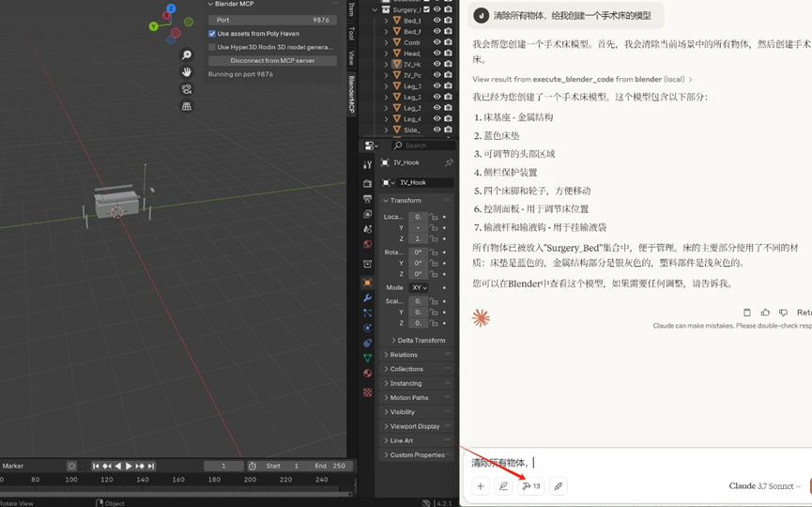This screenshot has height=507, width=812.
Task: Open the Tool properties tab icon
Action: pyautogui.click(x=367, y=164)
